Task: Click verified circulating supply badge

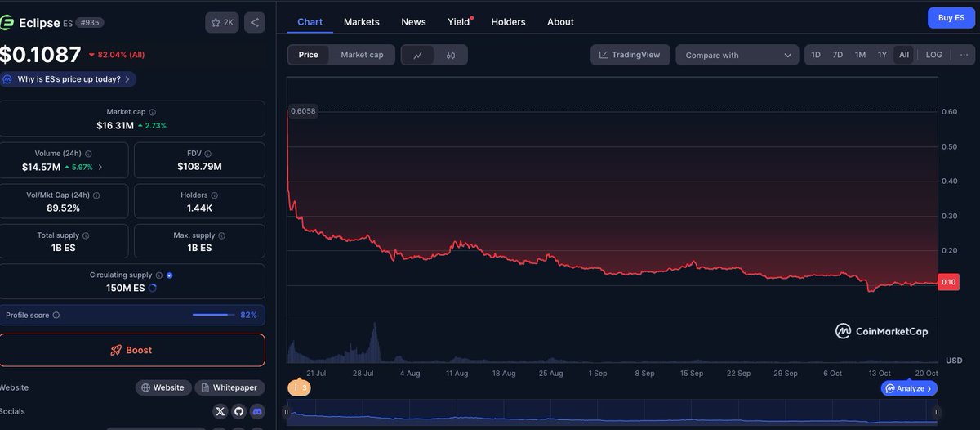Action: [170, 275]
